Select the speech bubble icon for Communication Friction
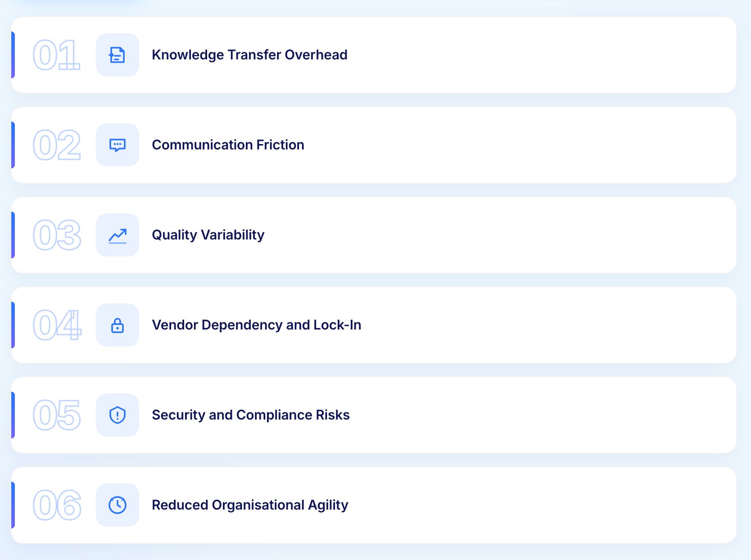This screenshot has width=751, height=560. [117, 145]
